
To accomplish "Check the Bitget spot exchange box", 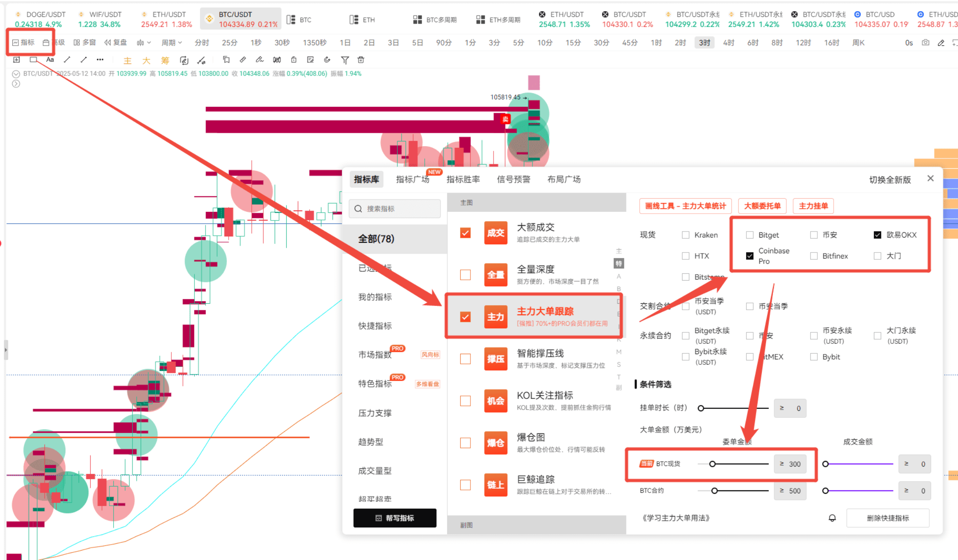I will pos(749,235).
